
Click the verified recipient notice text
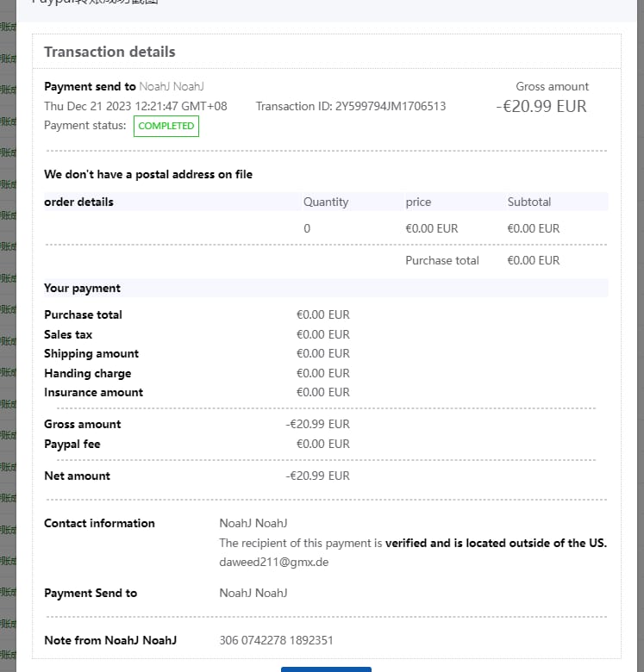pyautogui.click(x=413, y=543)
